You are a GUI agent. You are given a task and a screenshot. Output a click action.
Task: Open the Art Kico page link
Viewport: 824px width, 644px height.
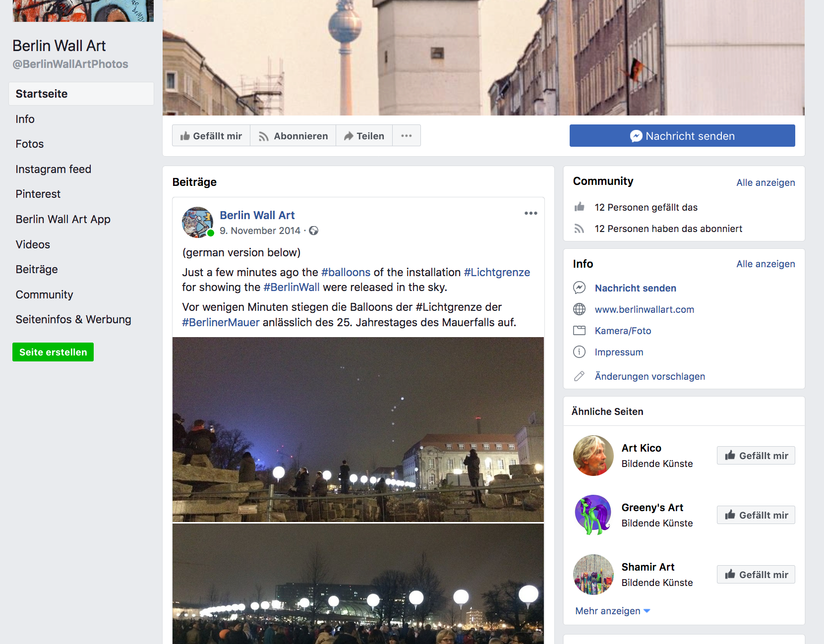point(642,448)
